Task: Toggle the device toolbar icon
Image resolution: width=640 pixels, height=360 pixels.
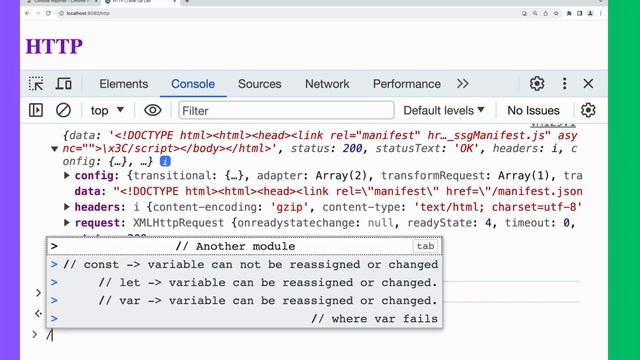Action: pyautogui.click(x=64, y=84)
